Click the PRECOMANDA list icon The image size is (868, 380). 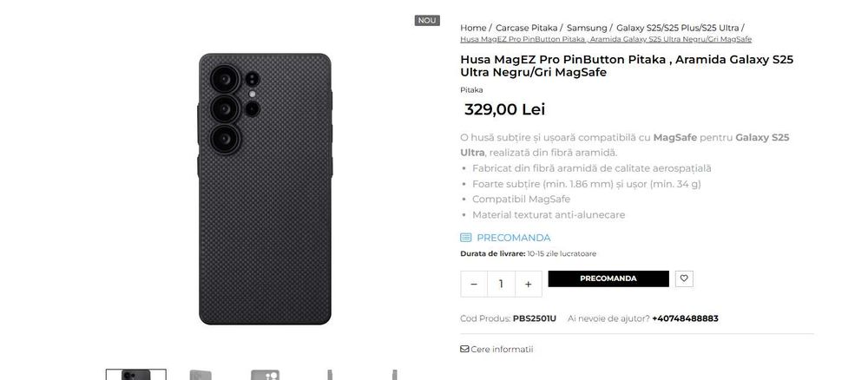click(466, 238)
